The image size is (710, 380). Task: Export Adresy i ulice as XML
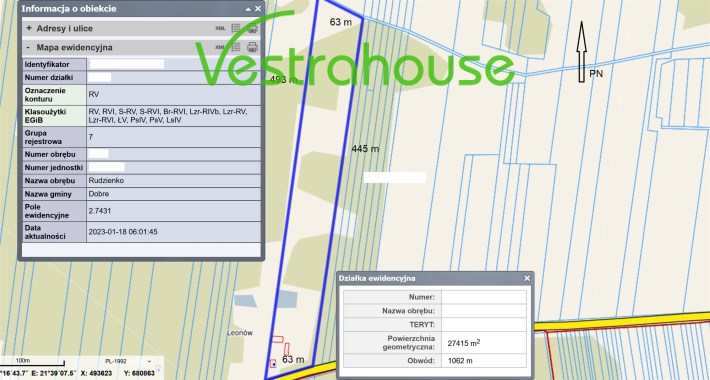tap(220, 28)
